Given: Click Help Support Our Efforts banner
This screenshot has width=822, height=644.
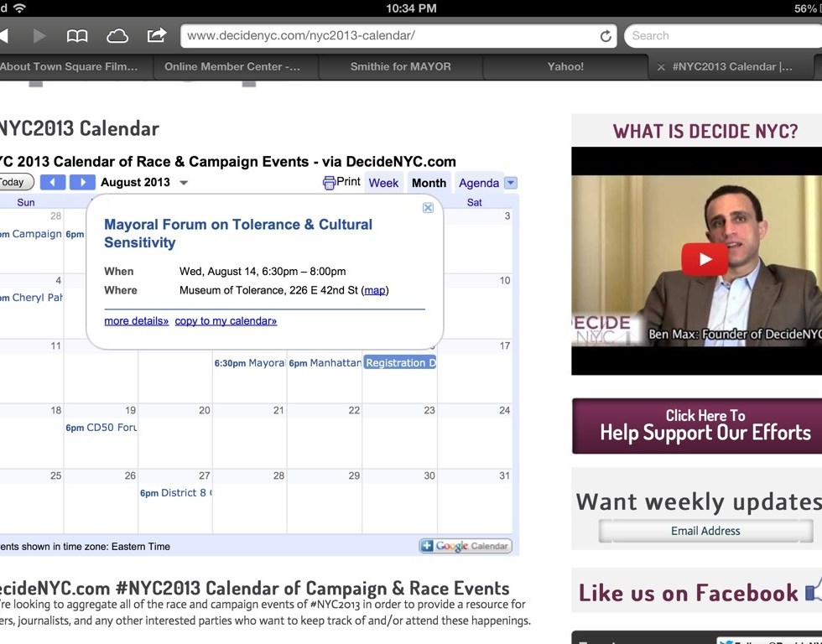Looking at the screenshot, I should point(697,425).
